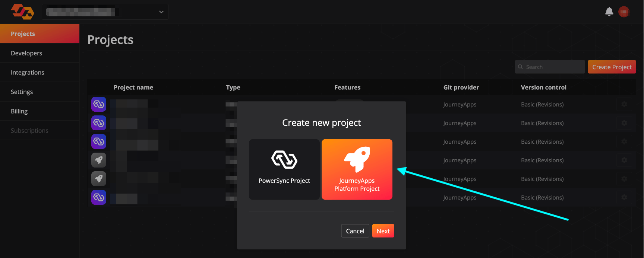Click the second row's PowerSync project icon
The width and height of the screenshot is (644, 258).
coord(99,123)
